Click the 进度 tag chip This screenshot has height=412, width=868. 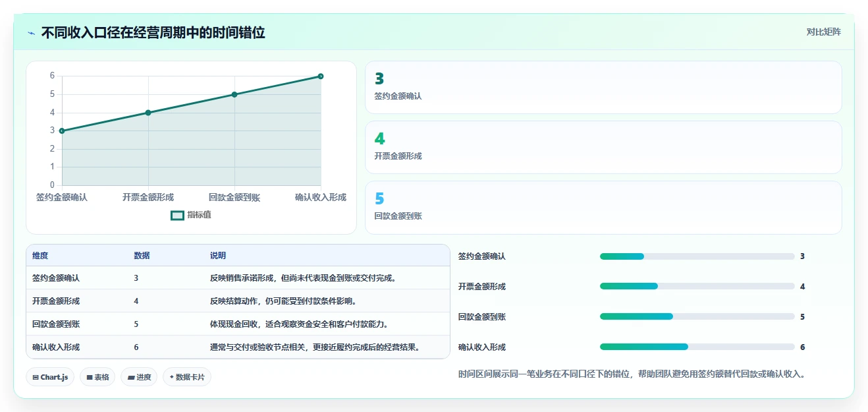click(139, 377)
